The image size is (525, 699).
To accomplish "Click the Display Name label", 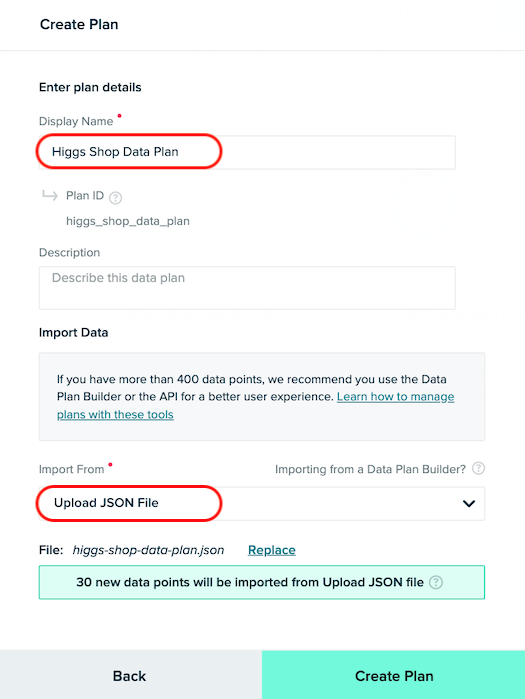I will pos(76,121).
